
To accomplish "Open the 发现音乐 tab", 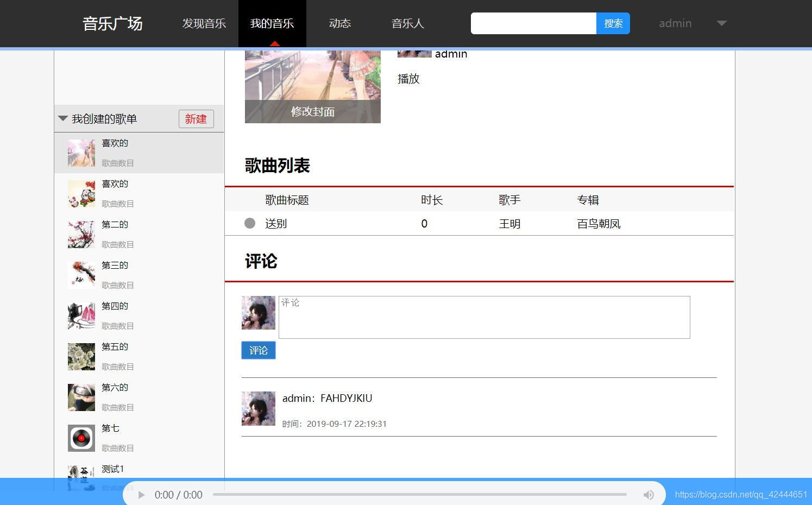I will (x=204, y=23).
